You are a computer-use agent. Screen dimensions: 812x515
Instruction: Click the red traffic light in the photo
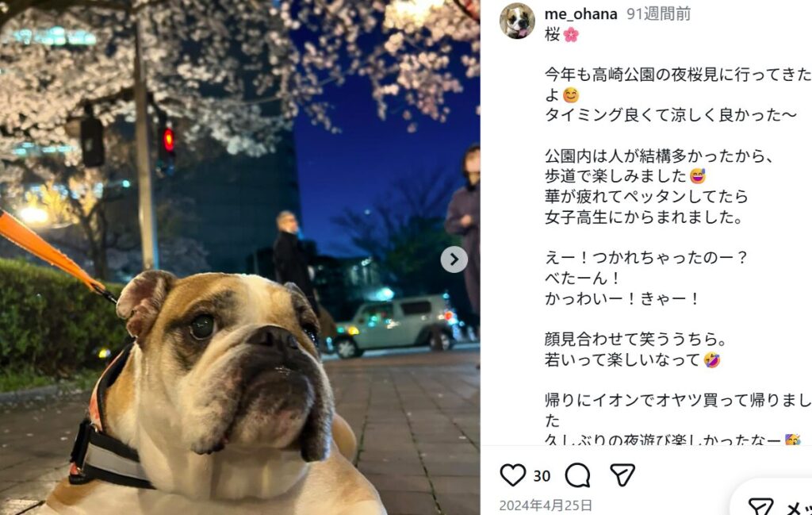coord(168,140)
